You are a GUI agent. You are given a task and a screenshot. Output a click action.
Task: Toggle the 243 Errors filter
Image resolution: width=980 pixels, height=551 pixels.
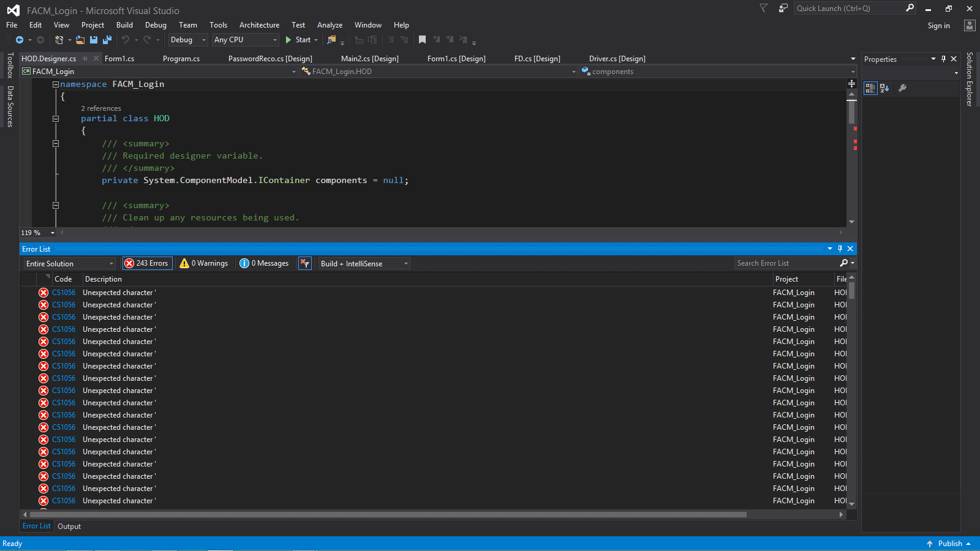[x=147, y=263]
